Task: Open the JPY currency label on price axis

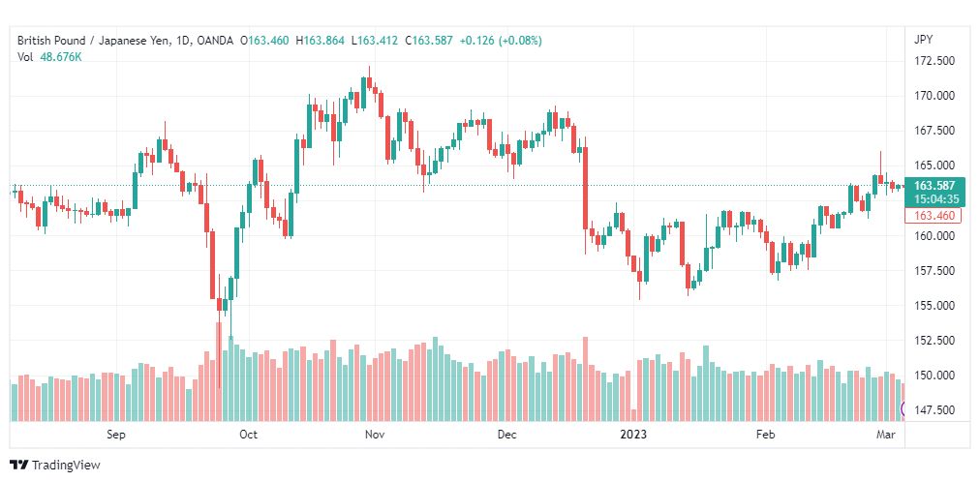Action: point(923,40)
